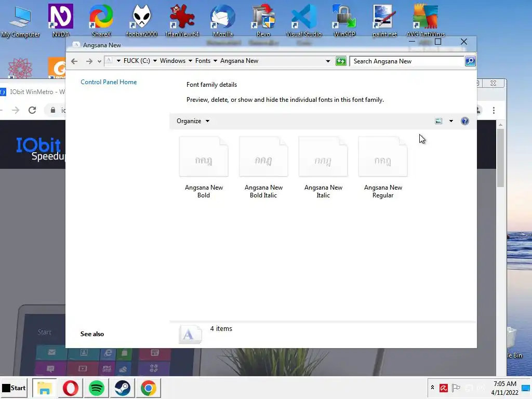532x399 pixels.
Task: Minimize the Angsana New window
Action: tap(412, 42)
